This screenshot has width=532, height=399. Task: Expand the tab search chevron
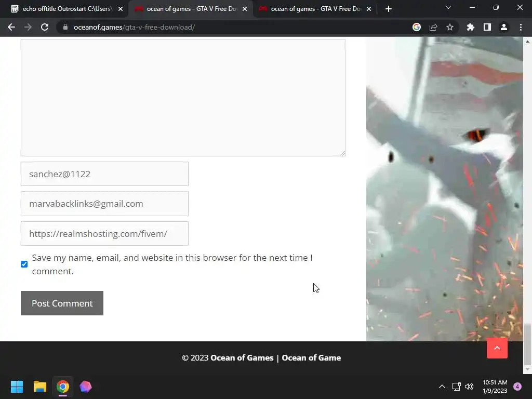(448, 7)
